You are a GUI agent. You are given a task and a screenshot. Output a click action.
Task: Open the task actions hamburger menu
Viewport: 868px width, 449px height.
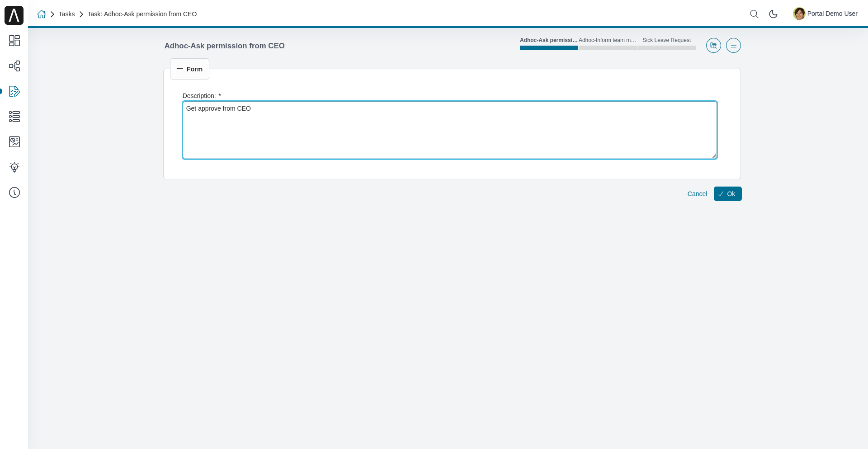733,46
